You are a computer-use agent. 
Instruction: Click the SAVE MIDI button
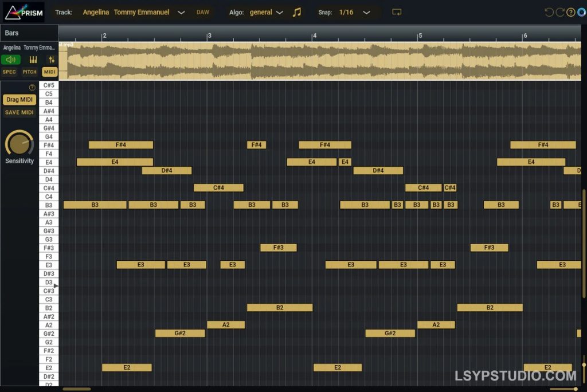tap(19, 112)
